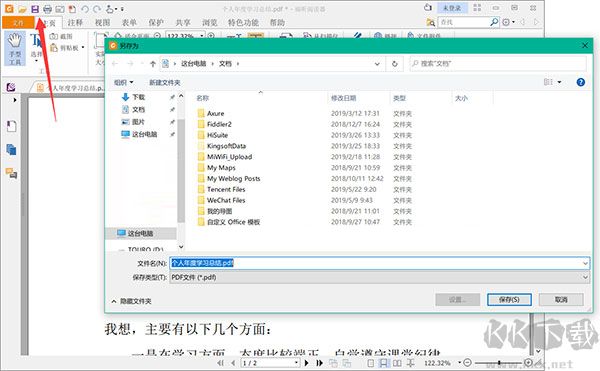Click the comments panel icon in left sidebar

point(11,174)
